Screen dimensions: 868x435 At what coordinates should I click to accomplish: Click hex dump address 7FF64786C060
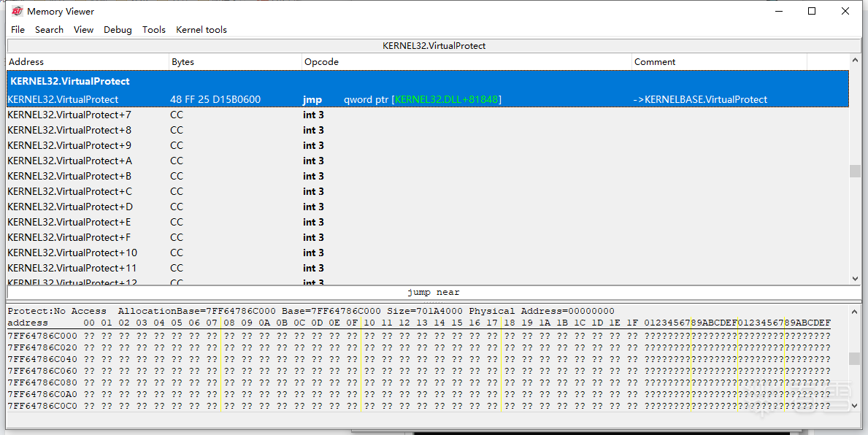coord(42,370)
